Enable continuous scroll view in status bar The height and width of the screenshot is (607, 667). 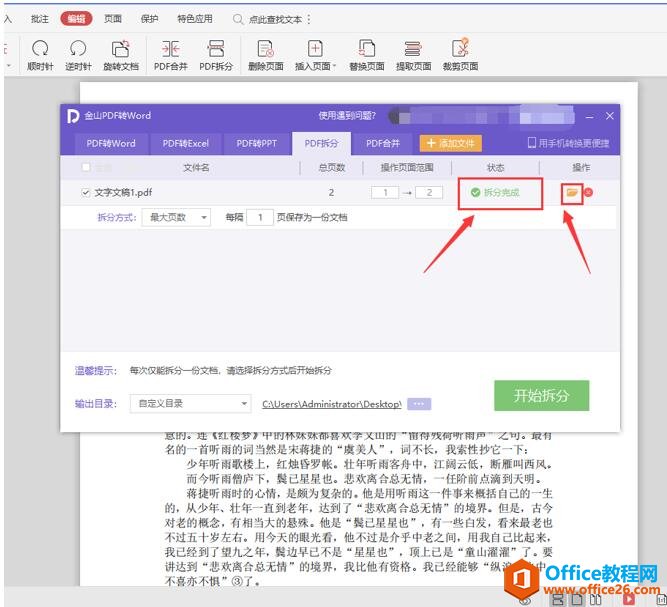559,600
